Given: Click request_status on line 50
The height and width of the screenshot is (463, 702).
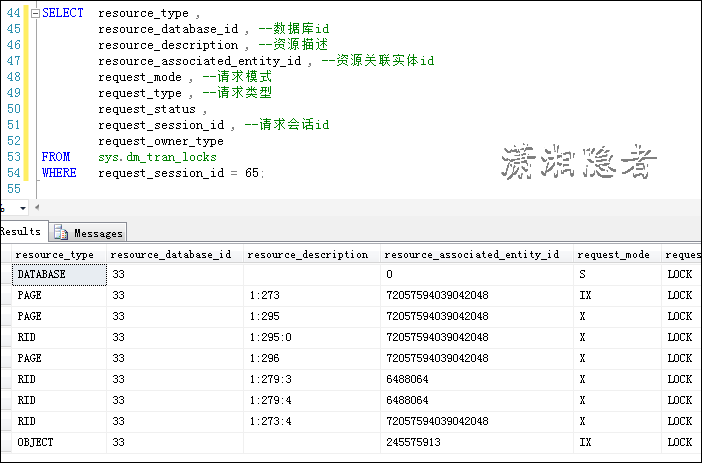Looking at the screenshot, I should 147,109.
